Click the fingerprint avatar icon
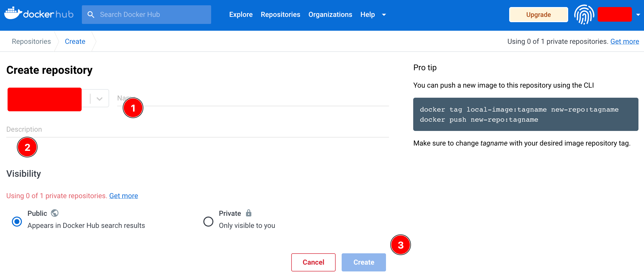 click(584, 15)
